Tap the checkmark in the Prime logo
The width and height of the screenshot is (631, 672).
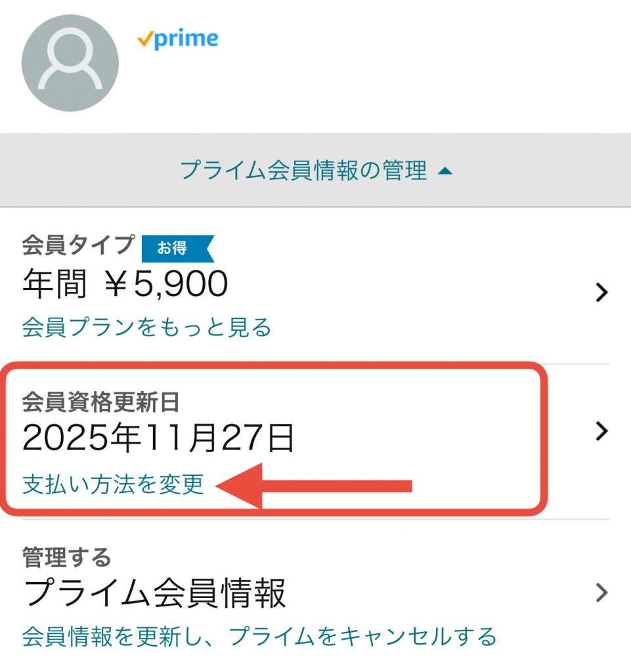click(146, 39)
